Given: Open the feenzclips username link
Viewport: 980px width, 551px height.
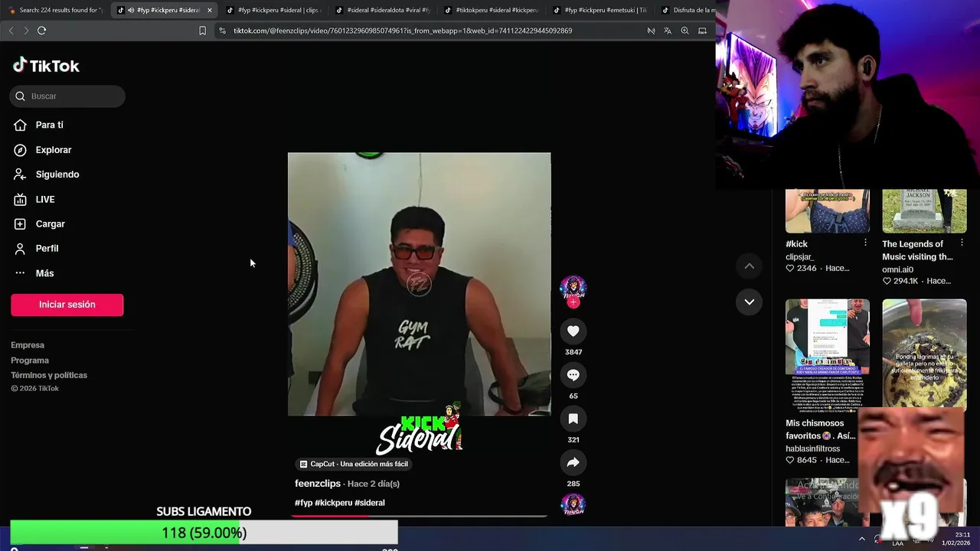Looking at the screenshot, I should pyautogui.click(x=318, y=484).
